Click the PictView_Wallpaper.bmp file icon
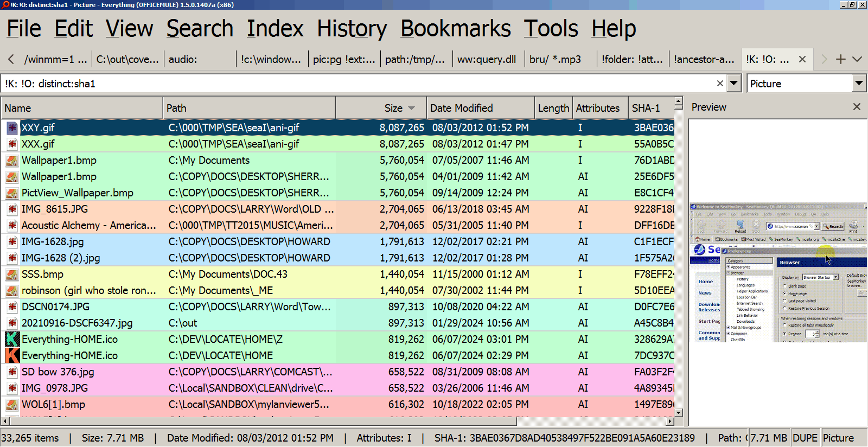Image resolution: width=868 pixels, height=447 pixels. click(12, 193)
